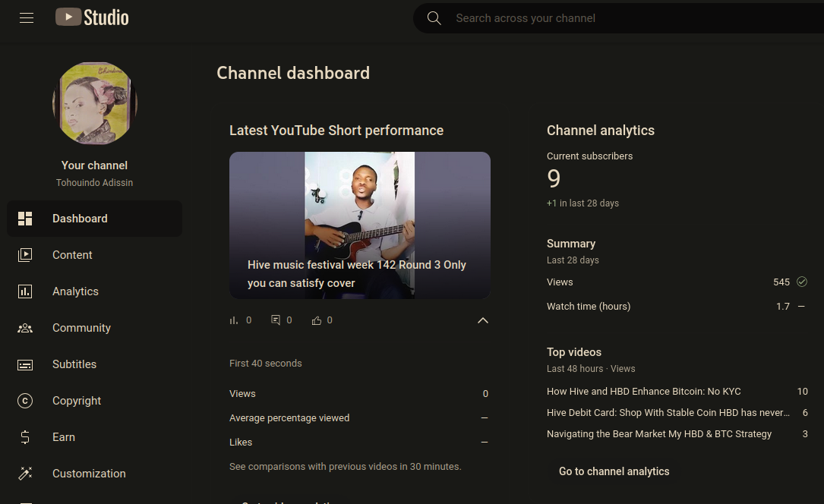Viewport: 824px width, 504px height.
Task: Click the Watch time (hours) row
Action: pyautogui.click(x=677, y=307)
